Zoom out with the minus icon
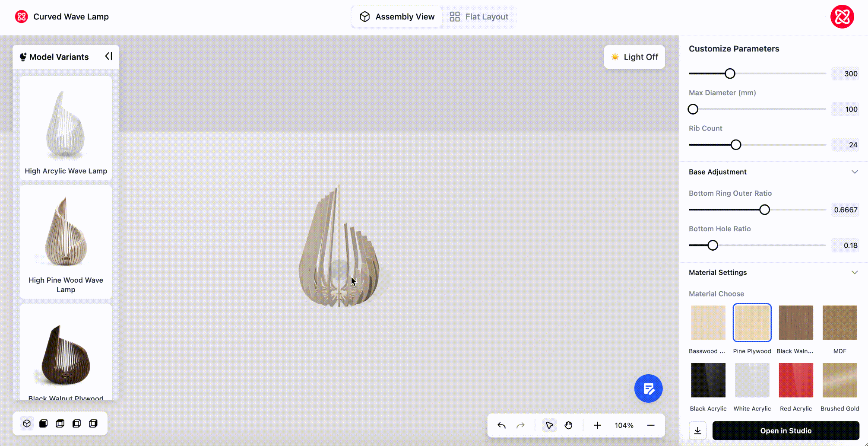 [x=651, y=425]
